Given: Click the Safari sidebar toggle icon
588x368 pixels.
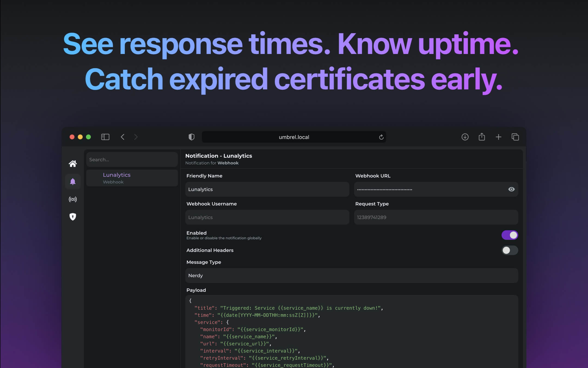Looking at the screenshot, I should point(105,137).
